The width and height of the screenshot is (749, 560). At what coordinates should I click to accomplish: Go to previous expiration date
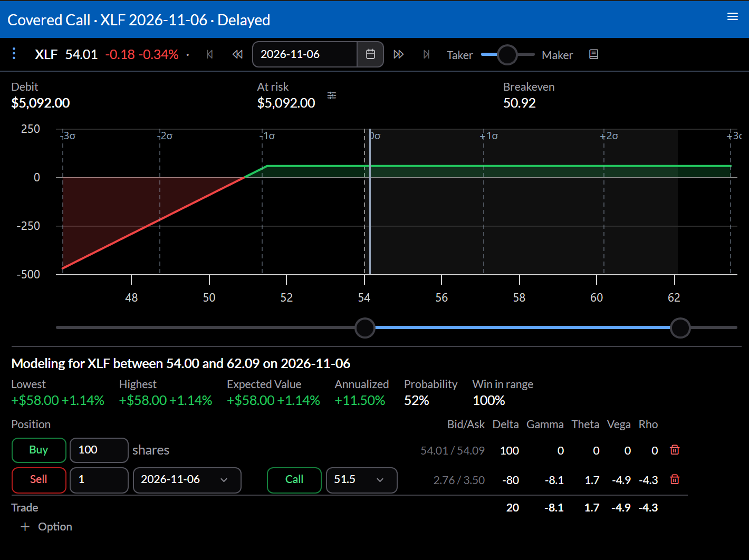pyautogui.click(x=237, y=54)
